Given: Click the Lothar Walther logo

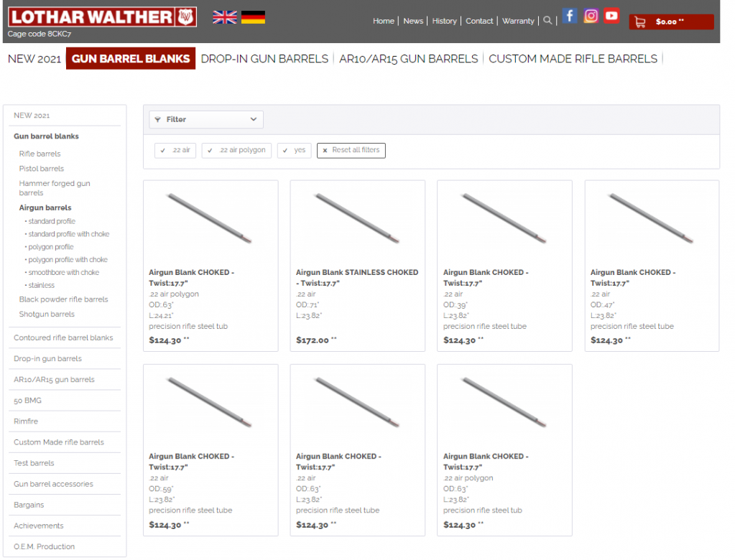Looking at the screenshot, I should pos(102,17).
